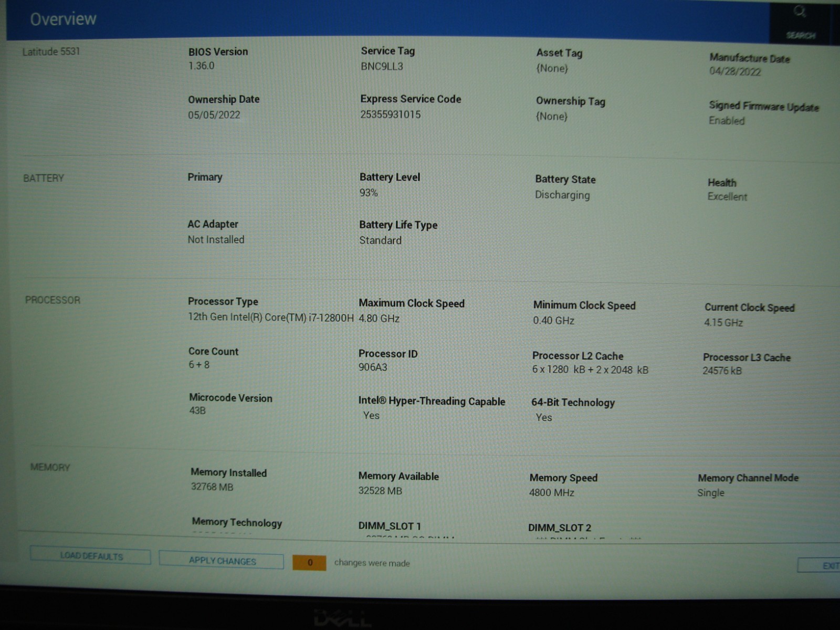The height and width of the screenshot is (630, 840).
Task: Select BIOS Version value 1.36.0
Action: [x=202, y=66]
